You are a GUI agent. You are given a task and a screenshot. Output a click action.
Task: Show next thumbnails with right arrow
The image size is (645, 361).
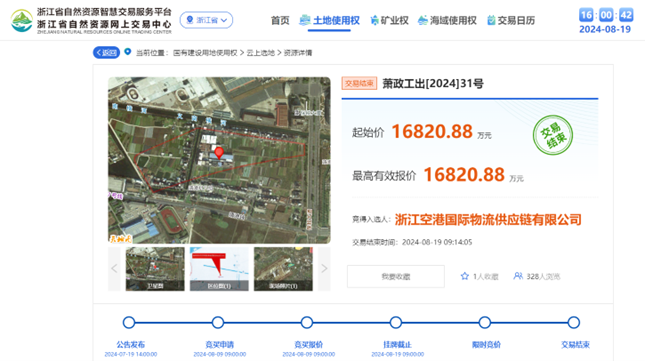pyautogui.click(x=324, y=269)
